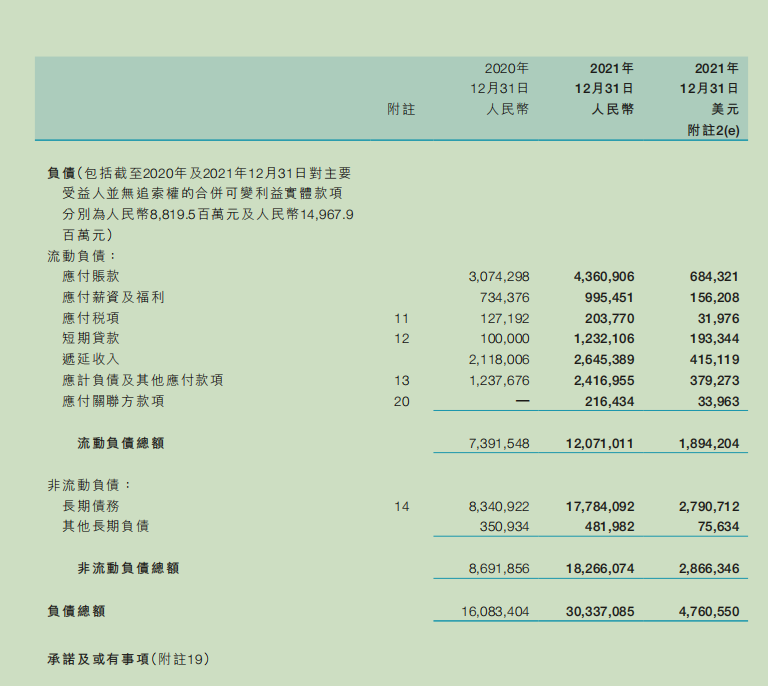Click note number 11
Screen dimensions: 768x686
click(402, 319)
